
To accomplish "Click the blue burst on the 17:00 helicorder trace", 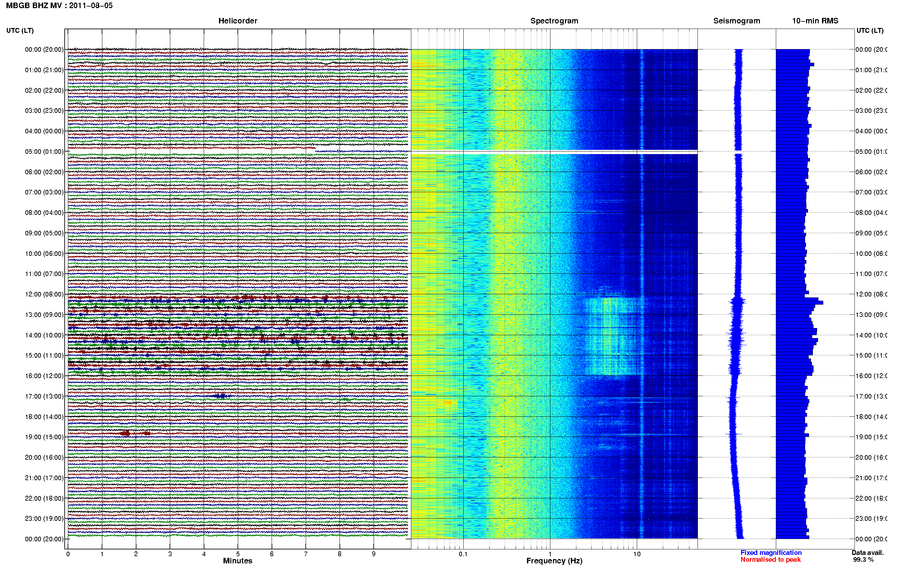I will (x=221, y=396).
